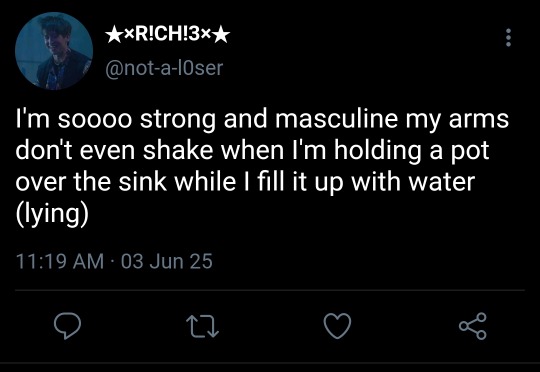Open the share icon options
Screen dimensions: 540x372
point(473,326)
